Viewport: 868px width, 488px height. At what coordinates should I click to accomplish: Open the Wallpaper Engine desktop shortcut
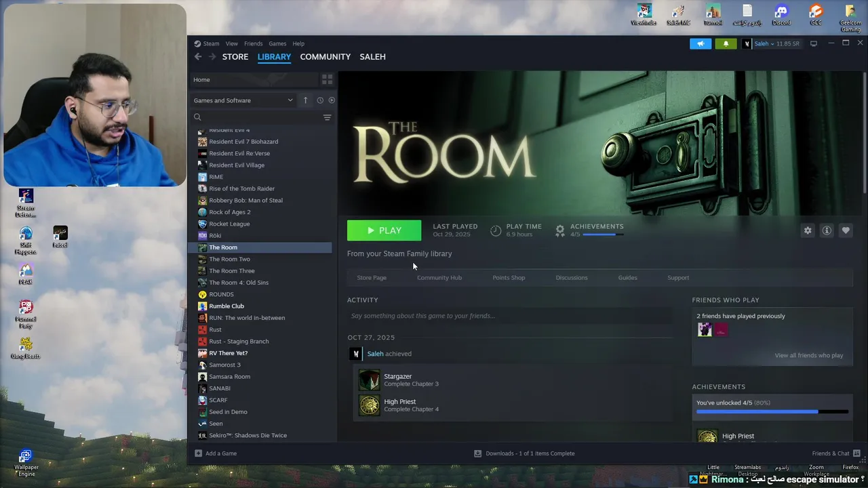(26, 464)
